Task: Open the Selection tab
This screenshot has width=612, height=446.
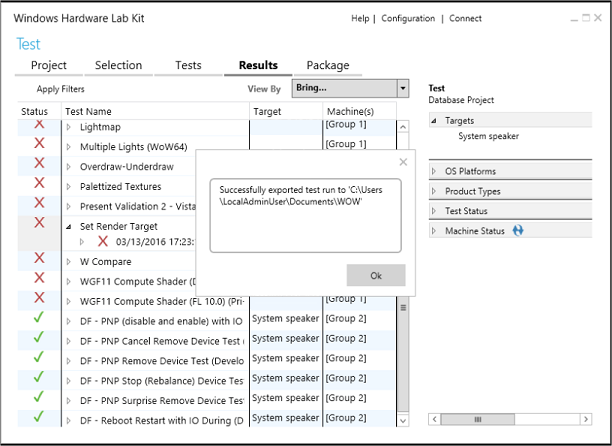Action: [x=118, y=65]
